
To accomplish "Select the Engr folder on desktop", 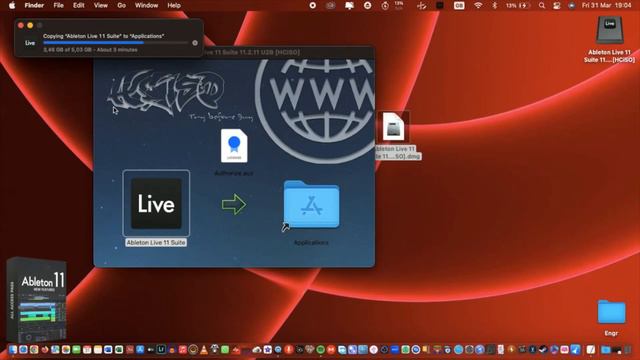I will click(611, 312).
